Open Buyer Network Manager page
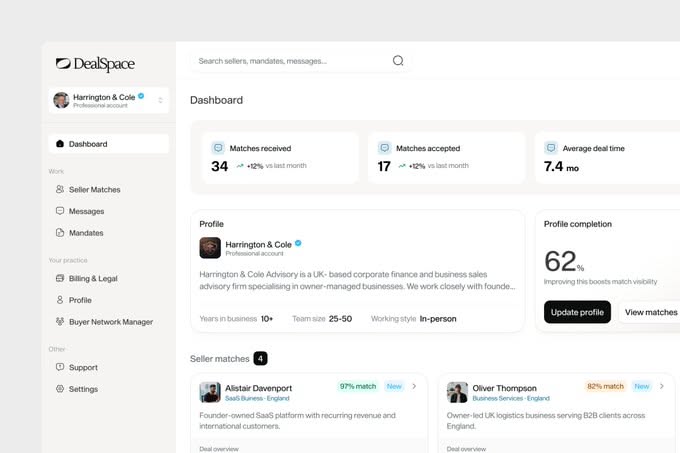This screenshot has height=453, width=680. coord(110,322)
